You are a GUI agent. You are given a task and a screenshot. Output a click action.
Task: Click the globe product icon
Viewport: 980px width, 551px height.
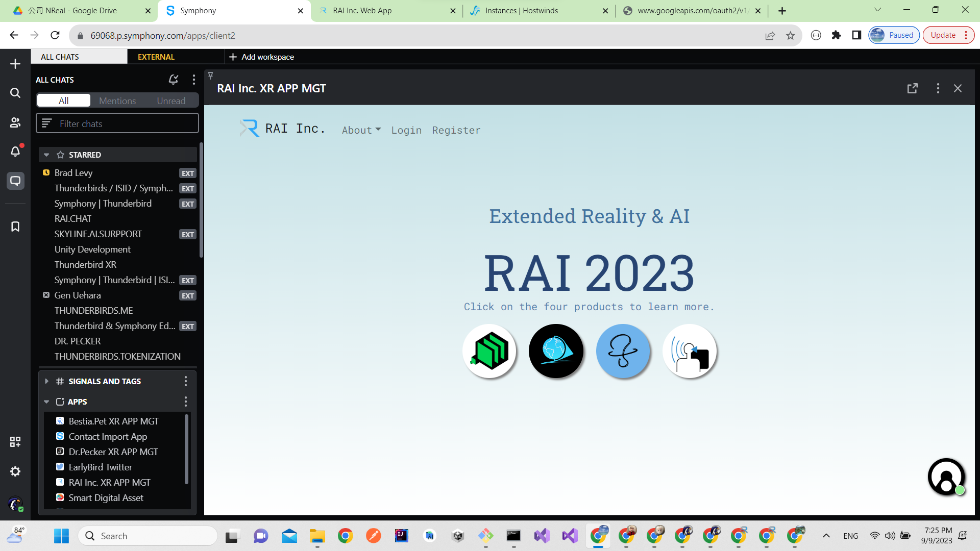click(x=556, y=351)
